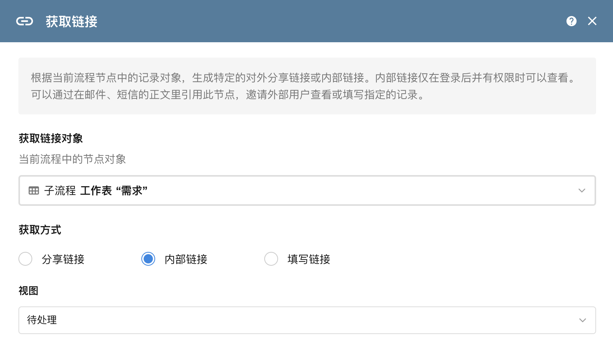Click the 视图 field label
The width and height of the screenshot is (613, 364).
(x=28, y=291)
